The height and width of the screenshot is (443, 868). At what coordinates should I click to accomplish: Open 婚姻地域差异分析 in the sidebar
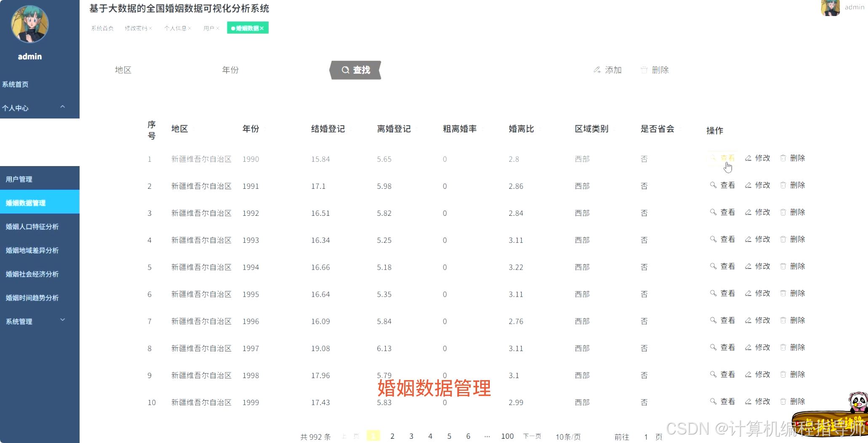40,250
